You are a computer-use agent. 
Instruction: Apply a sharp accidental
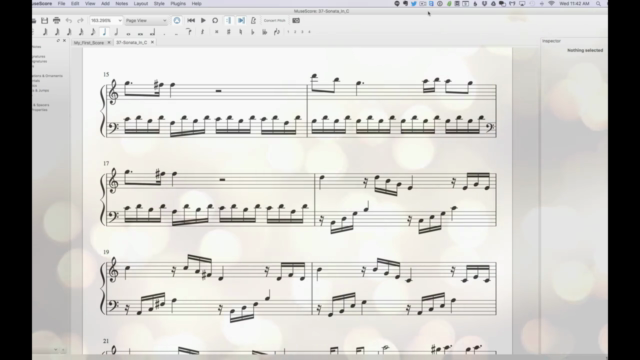pos(229,32)
